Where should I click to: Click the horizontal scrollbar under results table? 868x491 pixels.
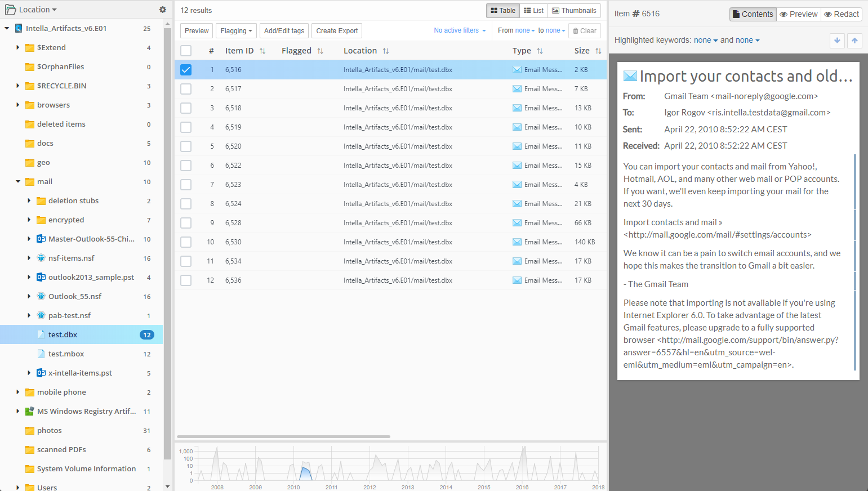(x=283, y=436)
